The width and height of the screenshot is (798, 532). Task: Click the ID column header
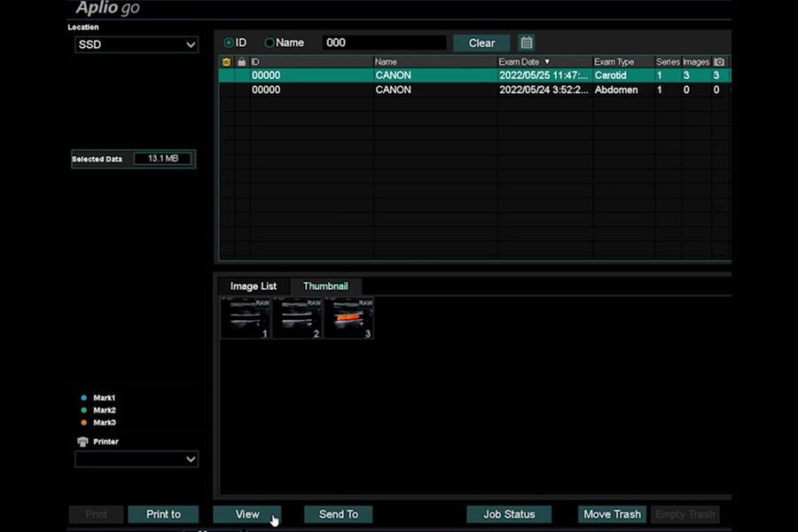pos(311,62)
